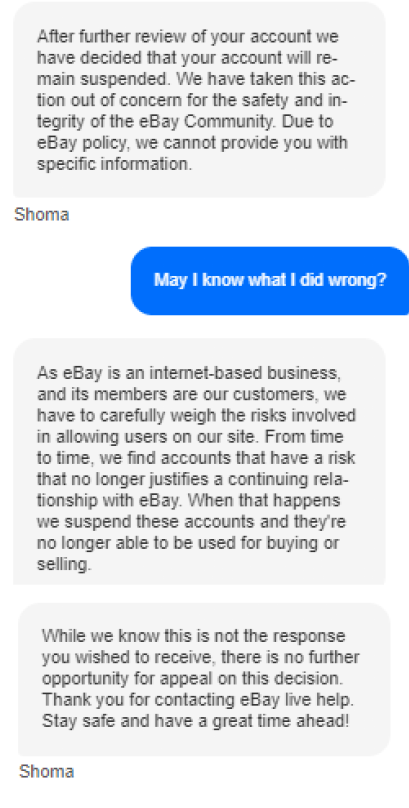The image size is (409, 808).
Task: Click the line "that no longer justifies a continuing rela-"
Action: click(x=193, y=479)
